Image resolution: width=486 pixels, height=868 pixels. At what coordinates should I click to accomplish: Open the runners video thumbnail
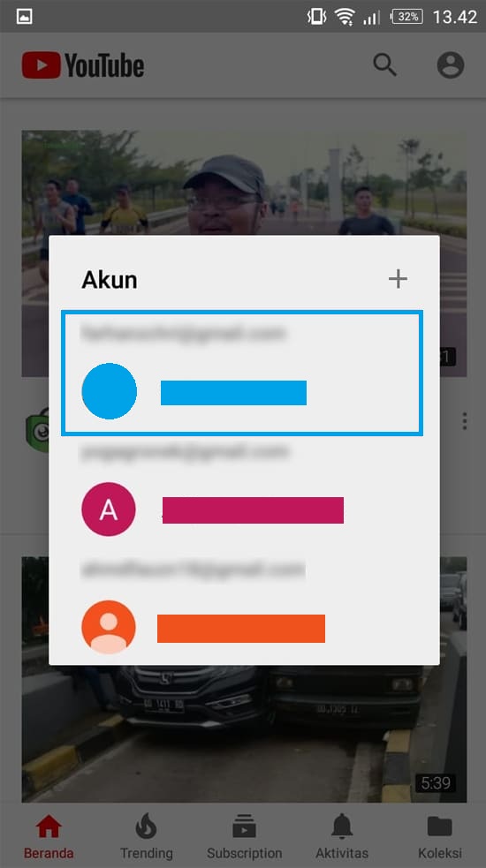[x=244, y=183]
